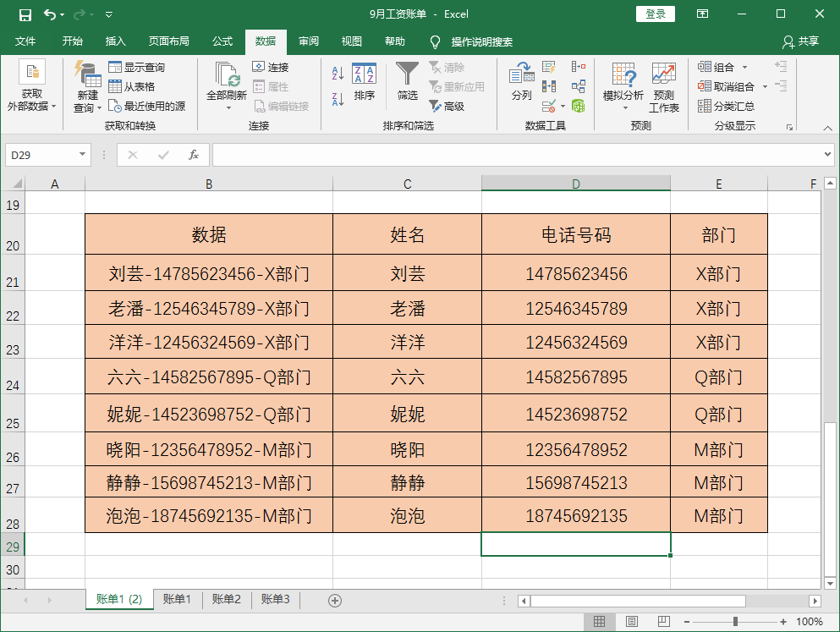840x632 pixels.
Task: Open the 账单2 sheet tab
Action: coord(225,598)
